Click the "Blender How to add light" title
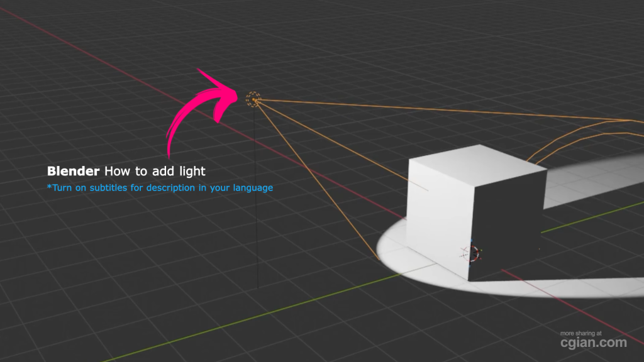This screenshot has height=362, width=644. click(126, 171)
